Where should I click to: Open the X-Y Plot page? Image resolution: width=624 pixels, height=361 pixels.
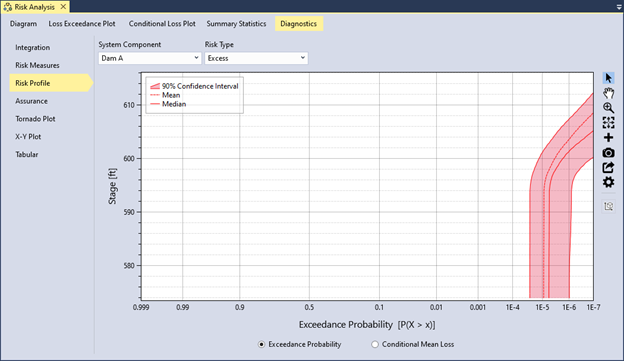28,137
